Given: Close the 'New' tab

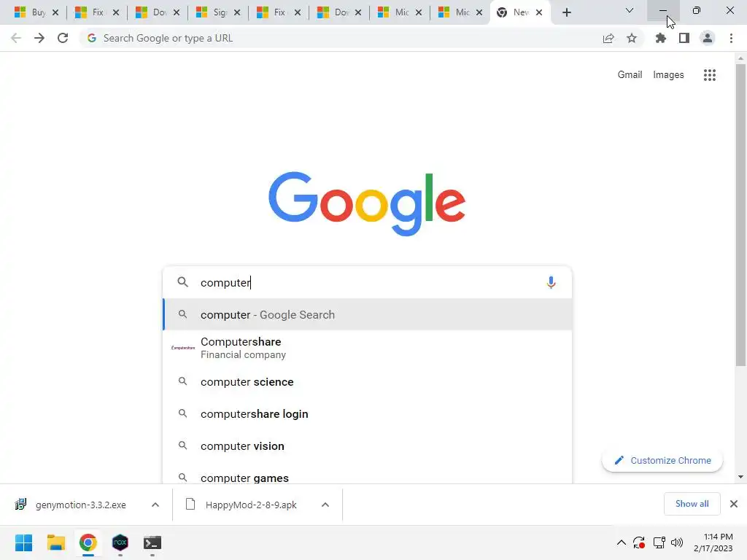Looking at the screenshot, I should [x=539, y=12].
